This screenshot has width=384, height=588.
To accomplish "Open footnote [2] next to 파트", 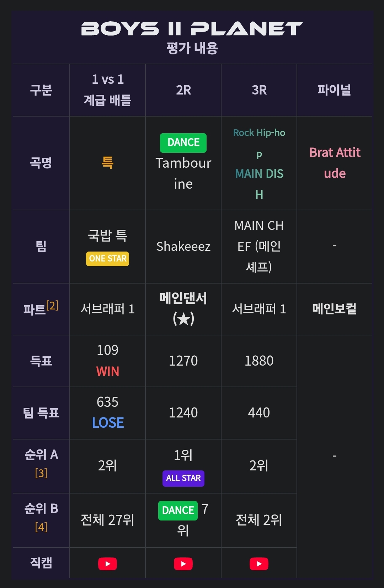I will coord(52,306).
